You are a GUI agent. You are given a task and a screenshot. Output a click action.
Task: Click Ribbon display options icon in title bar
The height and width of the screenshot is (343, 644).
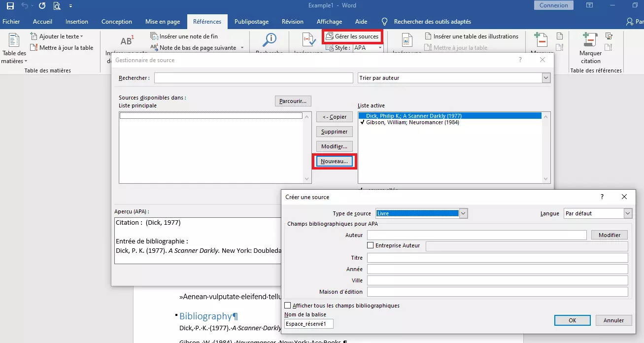(x=589, y=5)
